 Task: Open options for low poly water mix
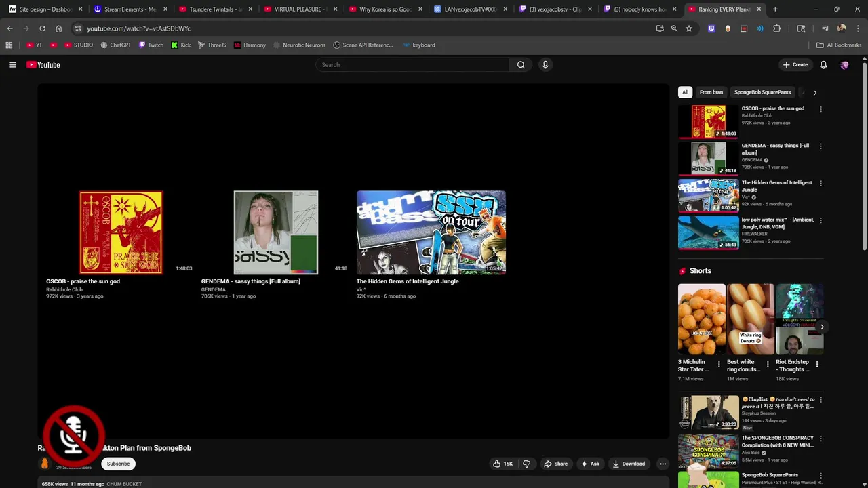[x=821, y=220]
